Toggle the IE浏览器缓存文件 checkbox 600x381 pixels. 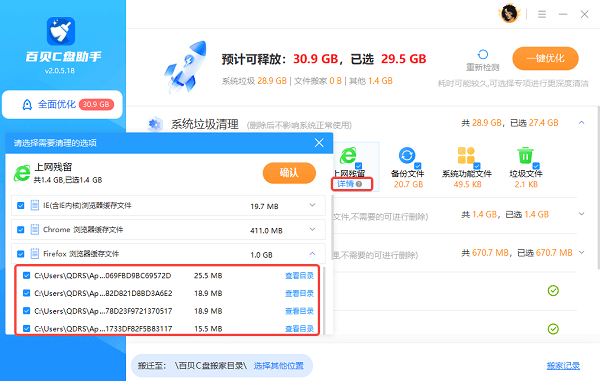tap(21, 206)
